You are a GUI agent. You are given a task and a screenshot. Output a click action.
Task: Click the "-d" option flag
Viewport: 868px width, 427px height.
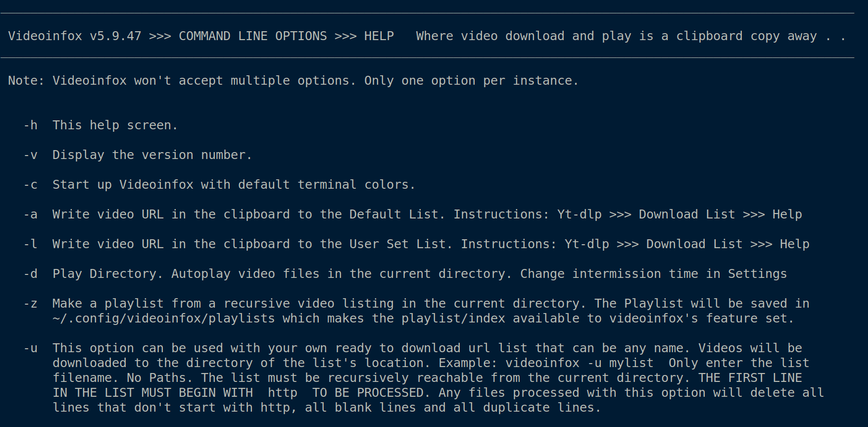pos(30,274)
